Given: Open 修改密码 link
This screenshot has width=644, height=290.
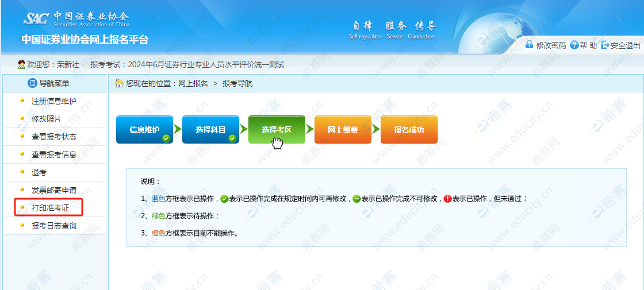Looking at the screenshot, I should point(551,45).
